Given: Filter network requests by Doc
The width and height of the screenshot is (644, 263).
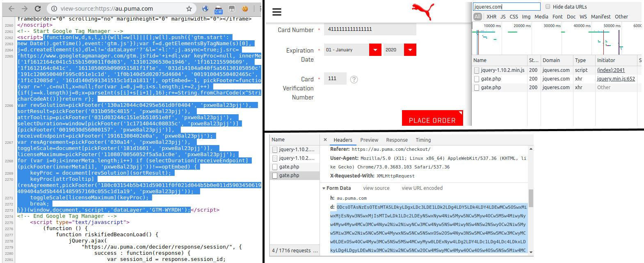Looking at the screenshot, I should point(571,16).
